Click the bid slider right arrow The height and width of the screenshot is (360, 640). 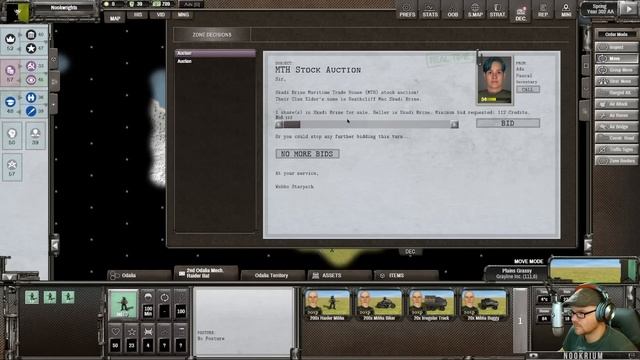pos(454,124)
